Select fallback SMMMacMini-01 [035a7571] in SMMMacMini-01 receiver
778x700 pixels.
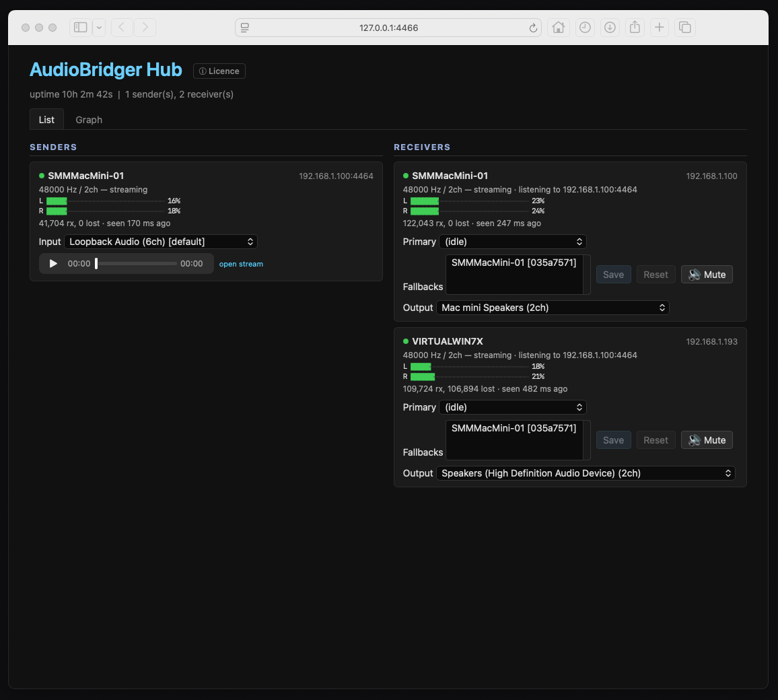[514, 262]
